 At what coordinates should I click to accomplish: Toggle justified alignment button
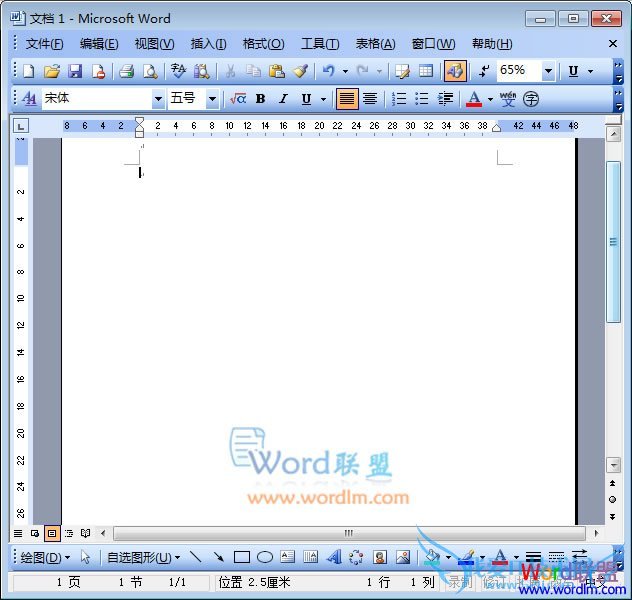347,99
